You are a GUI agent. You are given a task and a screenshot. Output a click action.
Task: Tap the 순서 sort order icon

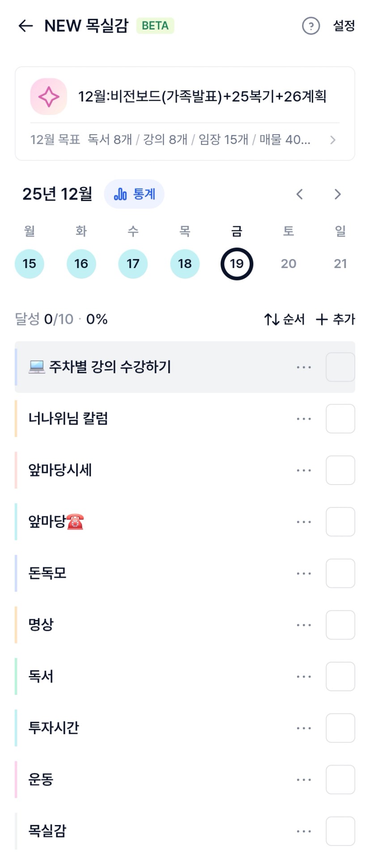pos(272,319)
